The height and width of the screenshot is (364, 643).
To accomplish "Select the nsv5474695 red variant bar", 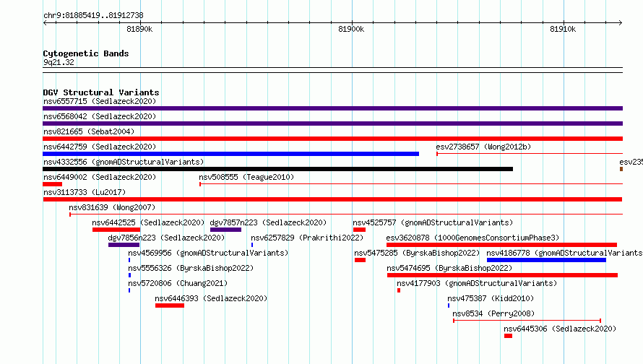I will point(502,275).
